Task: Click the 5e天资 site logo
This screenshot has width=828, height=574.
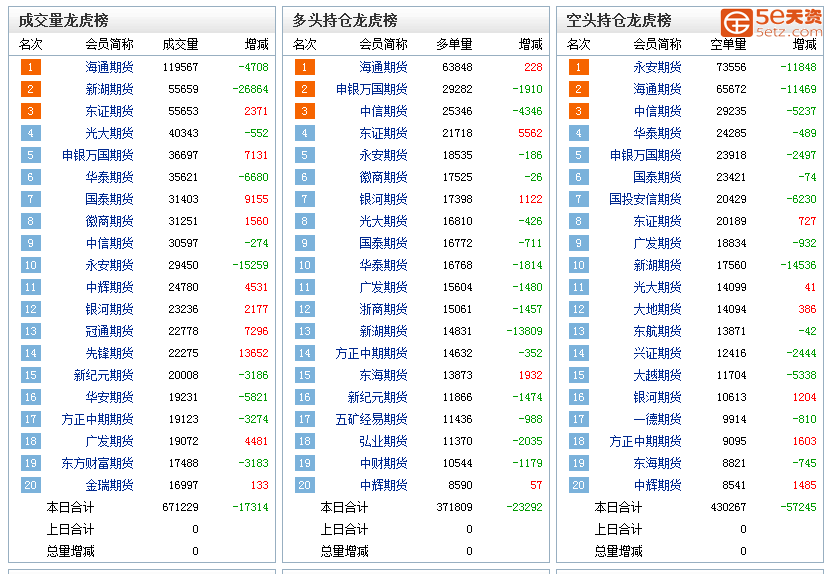Action: pos(771,22)
